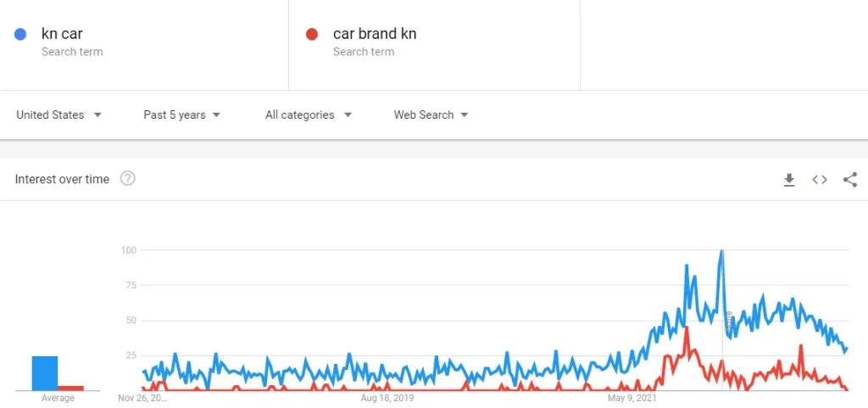Screen dimensions: 868x408
Task: Click the blue dot beside kn car
Action: pyautogui.click(x=20, y=35)
